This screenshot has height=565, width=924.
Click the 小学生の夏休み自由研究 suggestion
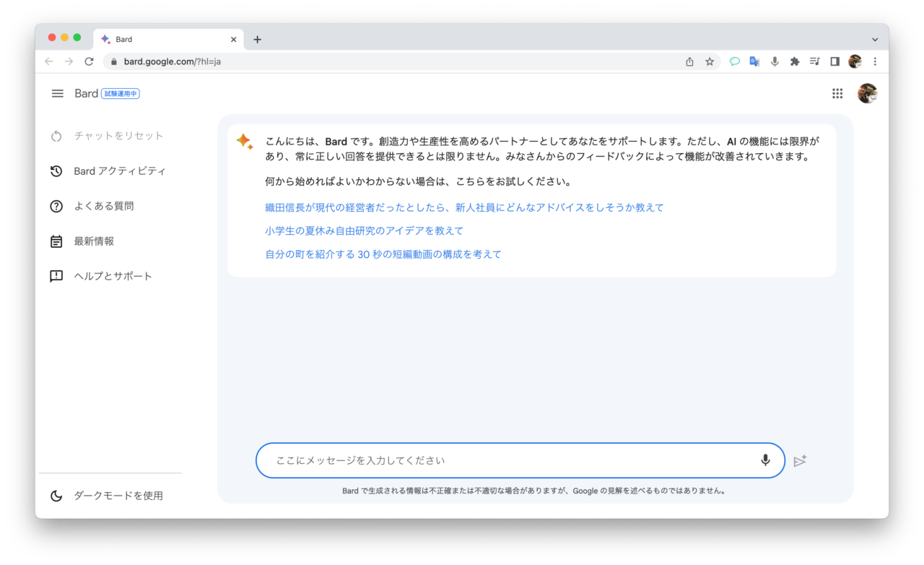tap(364, 230)
